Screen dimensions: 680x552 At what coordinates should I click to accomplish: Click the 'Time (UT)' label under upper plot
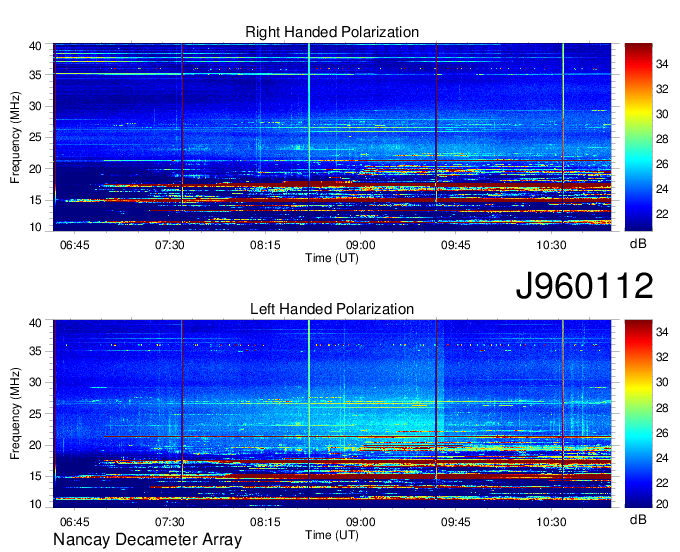(332, 258)
